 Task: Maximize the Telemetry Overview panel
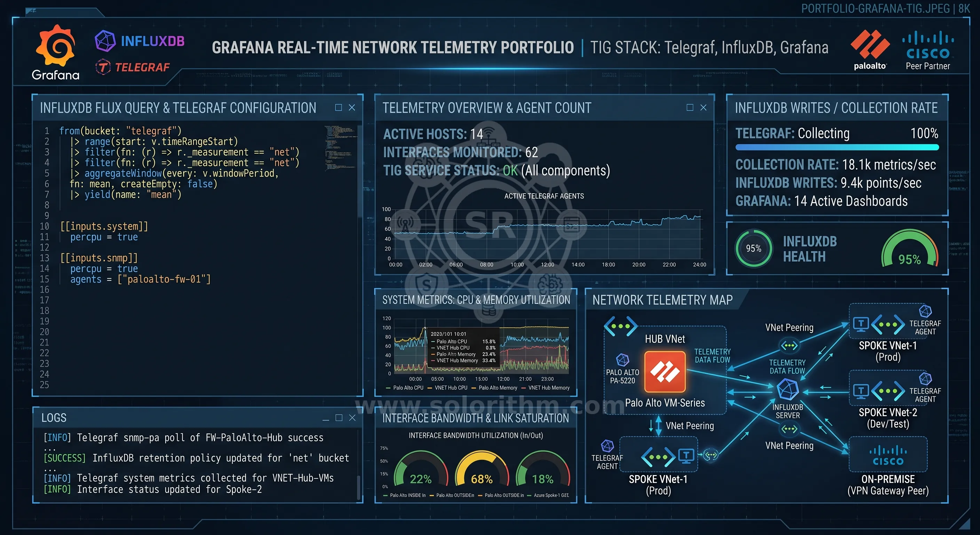point(690,107)
